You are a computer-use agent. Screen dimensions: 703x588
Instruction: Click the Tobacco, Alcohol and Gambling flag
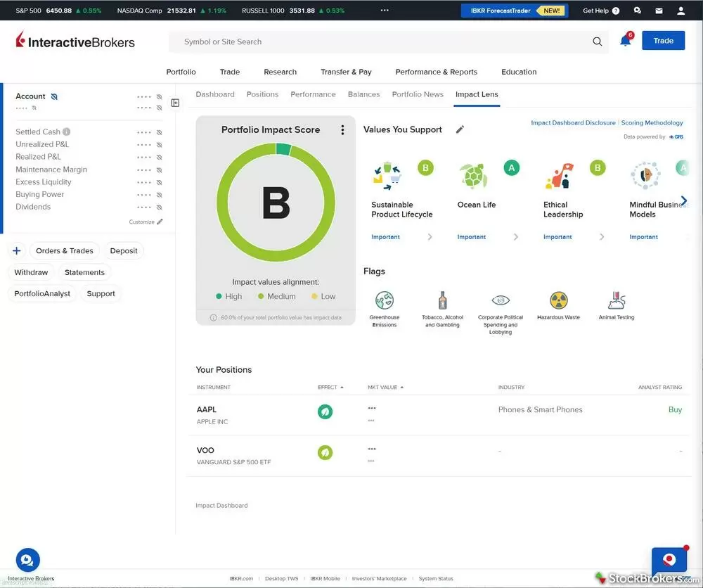pyautogui.click(x=442, y=300)
